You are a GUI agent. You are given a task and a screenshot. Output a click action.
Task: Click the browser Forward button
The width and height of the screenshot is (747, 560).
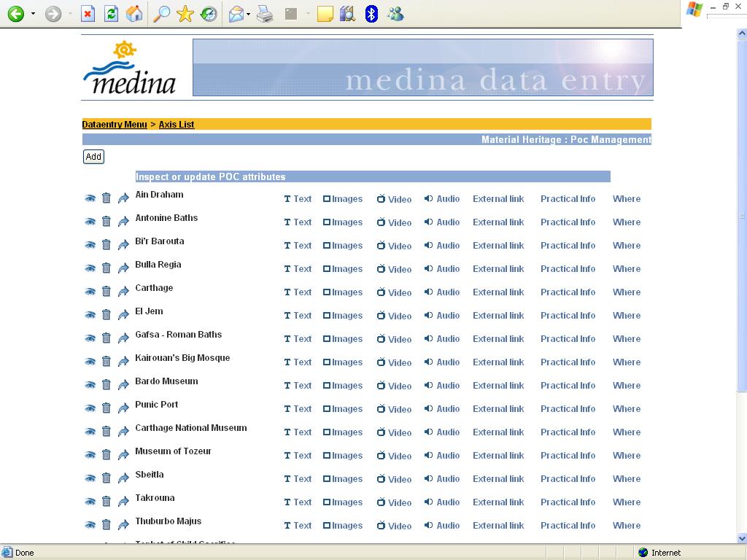(x=53, y=14)
